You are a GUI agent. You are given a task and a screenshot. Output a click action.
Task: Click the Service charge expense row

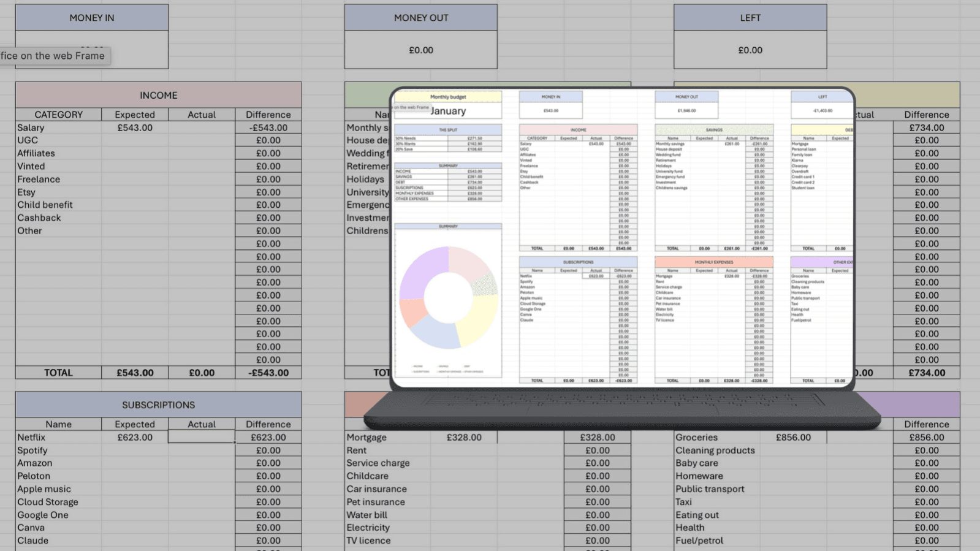pyautogui.click(x=378, y=463)
